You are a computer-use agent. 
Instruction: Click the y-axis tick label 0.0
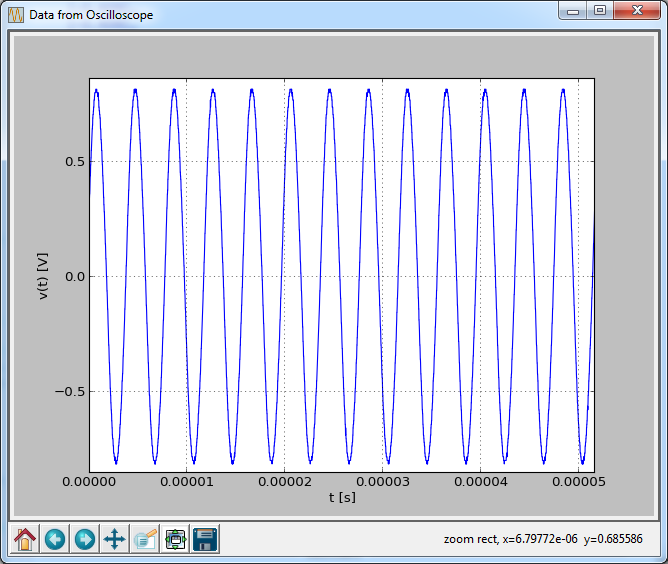coord(75,276)
